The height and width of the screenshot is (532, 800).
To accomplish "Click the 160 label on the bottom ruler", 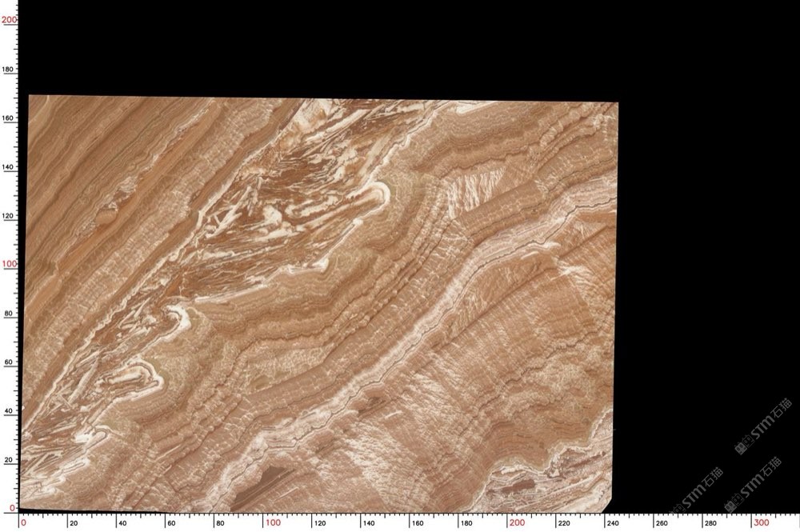I will coord(417,523).
